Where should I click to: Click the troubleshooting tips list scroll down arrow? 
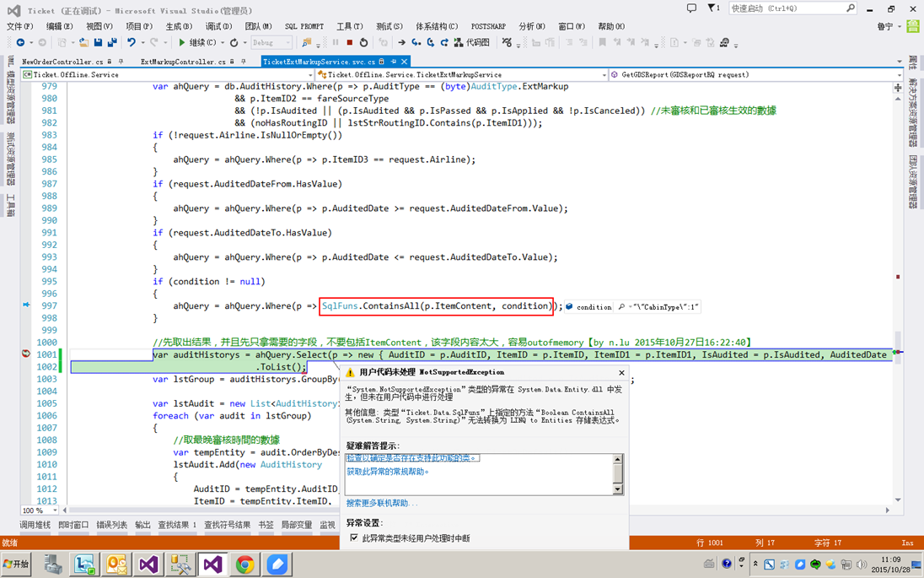click(x=618, y=489)
